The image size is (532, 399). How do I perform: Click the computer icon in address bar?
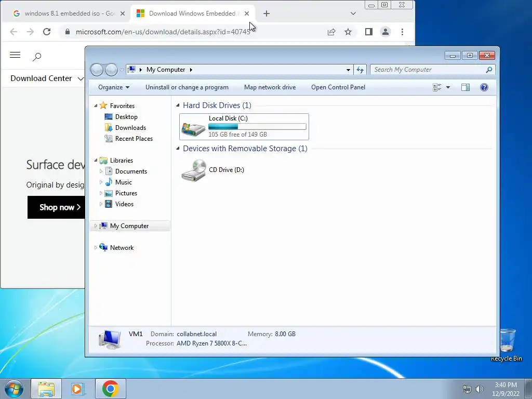click(131, 70)
